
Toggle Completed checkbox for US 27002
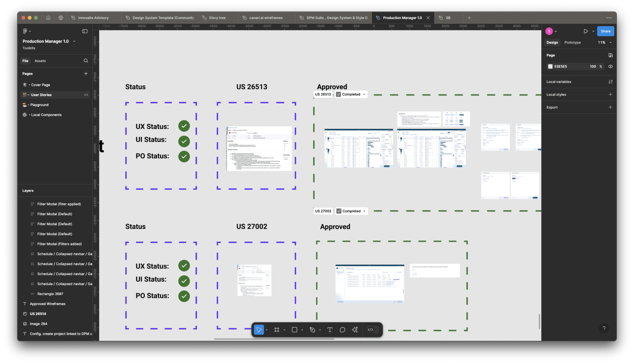tap(339, 211)
